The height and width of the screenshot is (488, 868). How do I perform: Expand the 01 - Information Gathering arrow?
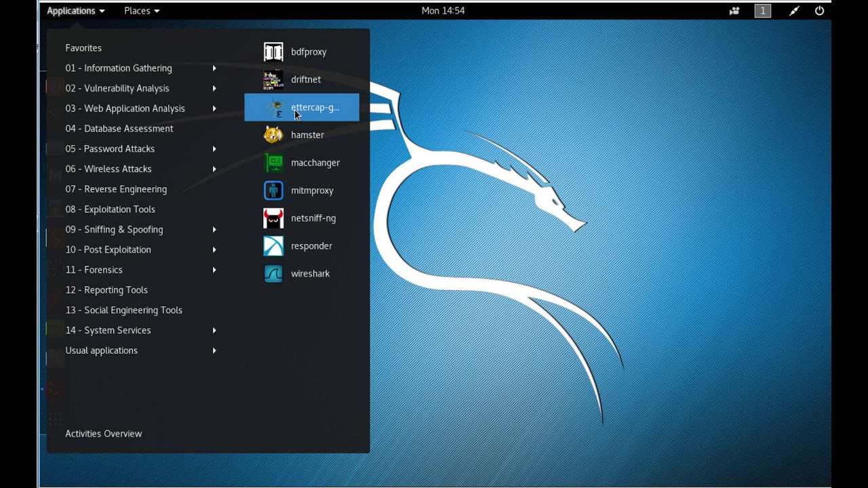click(x=214, y=68)
